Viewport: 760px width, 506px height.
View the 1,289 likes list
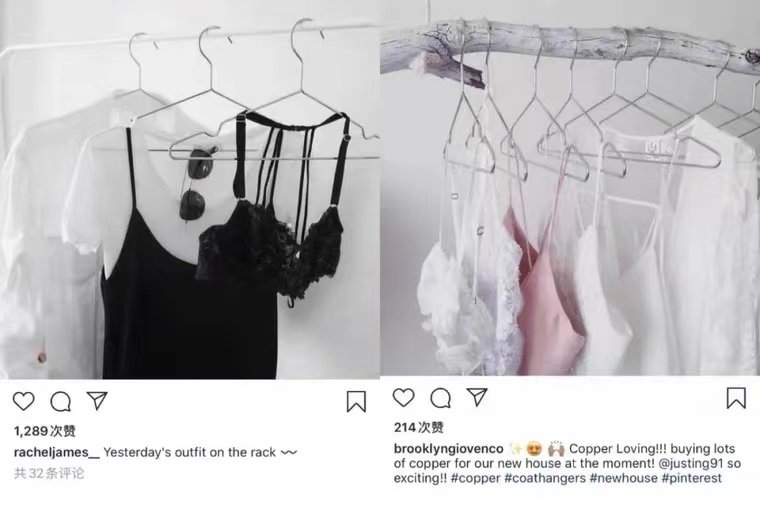pyautogui.click(x=45, y=431)
